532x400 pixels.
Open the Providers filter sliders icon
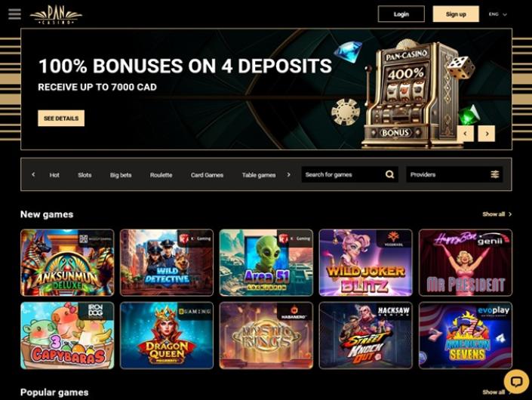tap(495, 174)
